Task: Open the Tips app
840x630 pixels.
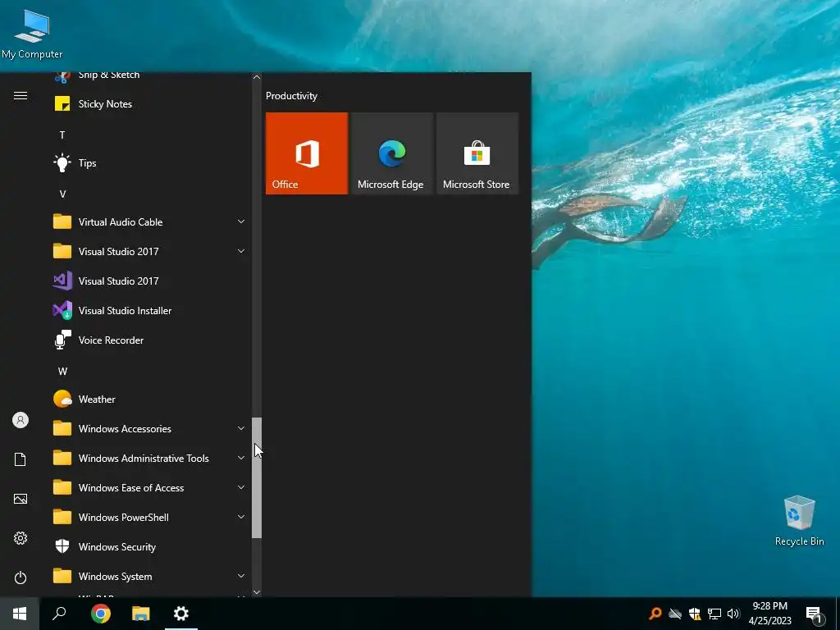Action: [149, 163]
